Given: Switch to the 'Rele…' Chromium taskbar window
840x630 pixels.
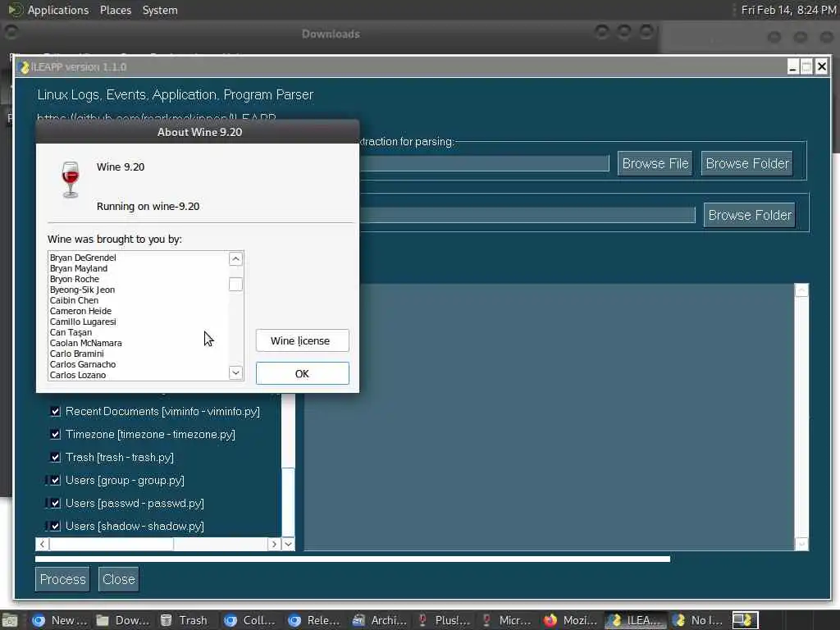Looking at the screenshot, I should click(x=314, y=620).
